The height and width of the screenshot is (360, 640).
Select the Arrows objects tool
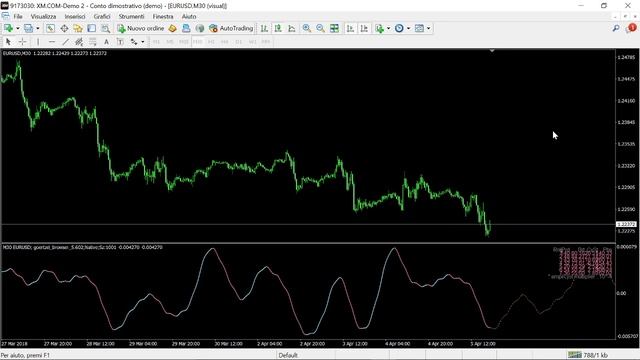coord(134,42)
